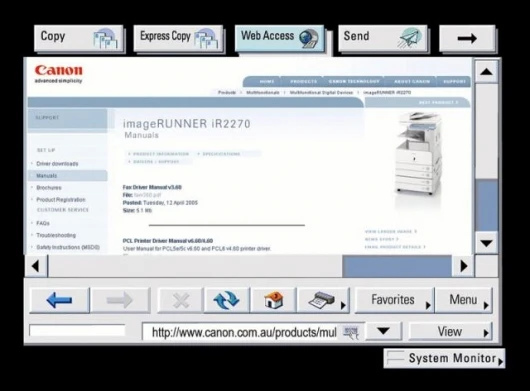Click the vertical scrollbar down arrow
This screenshot has height=391, width=530.
486,243
